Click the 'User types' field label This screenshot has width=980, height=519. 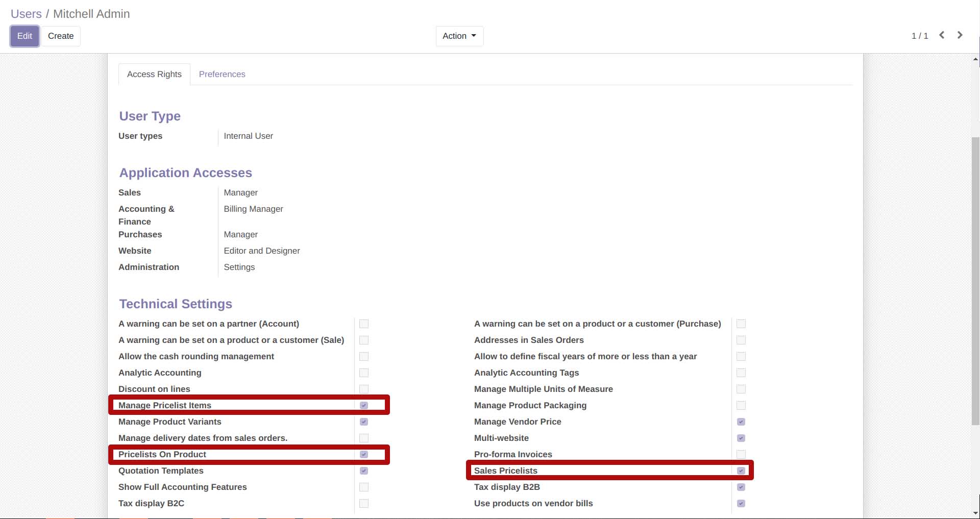[140, 136]
